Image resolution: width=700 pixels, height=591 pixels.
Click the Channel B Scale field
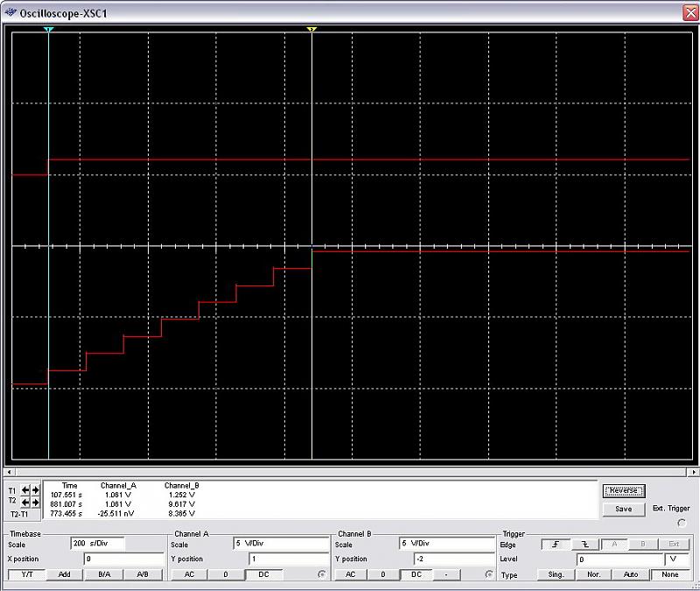click(x=446, y=544)
